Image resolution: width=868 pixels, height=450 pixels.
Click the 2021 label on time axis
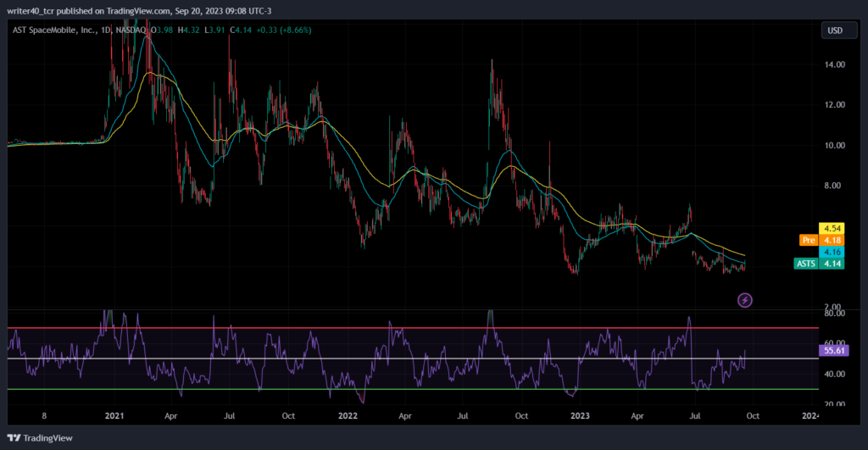[x=114, y=416]
